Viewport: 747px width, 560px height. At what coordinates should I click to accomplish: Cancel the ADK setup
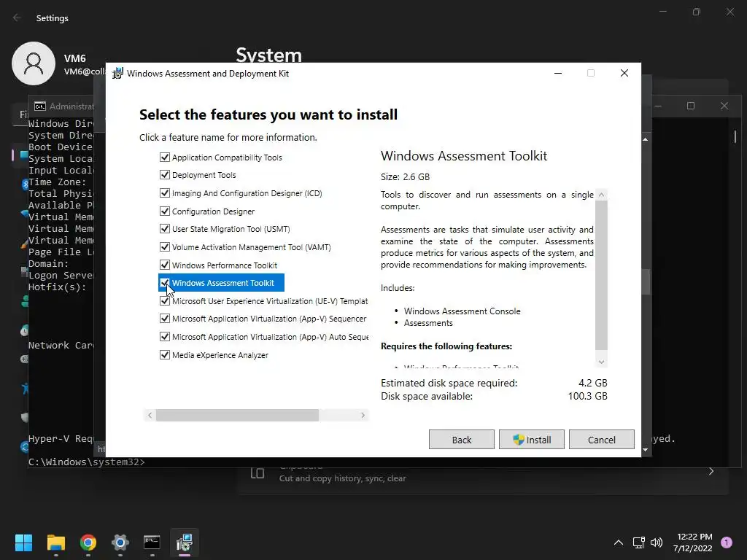(x=602, y=440)
